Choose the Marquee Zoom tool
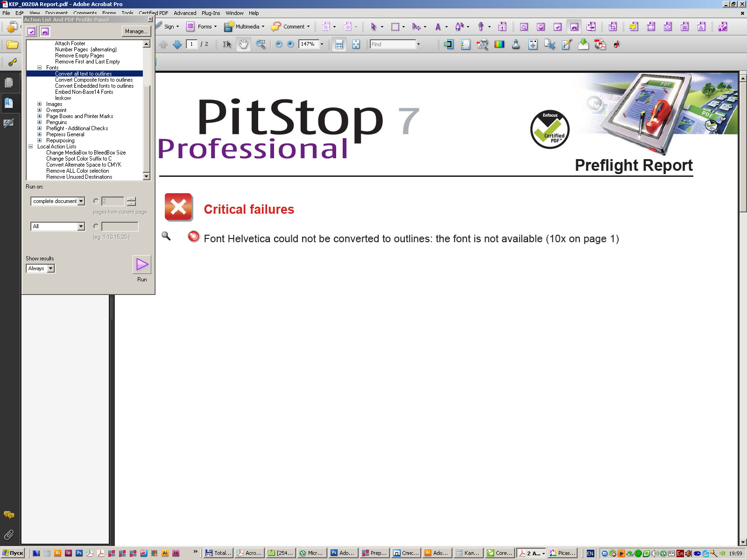Image resolution: width=747 pixels, height=560 pixels. [261, 44]
